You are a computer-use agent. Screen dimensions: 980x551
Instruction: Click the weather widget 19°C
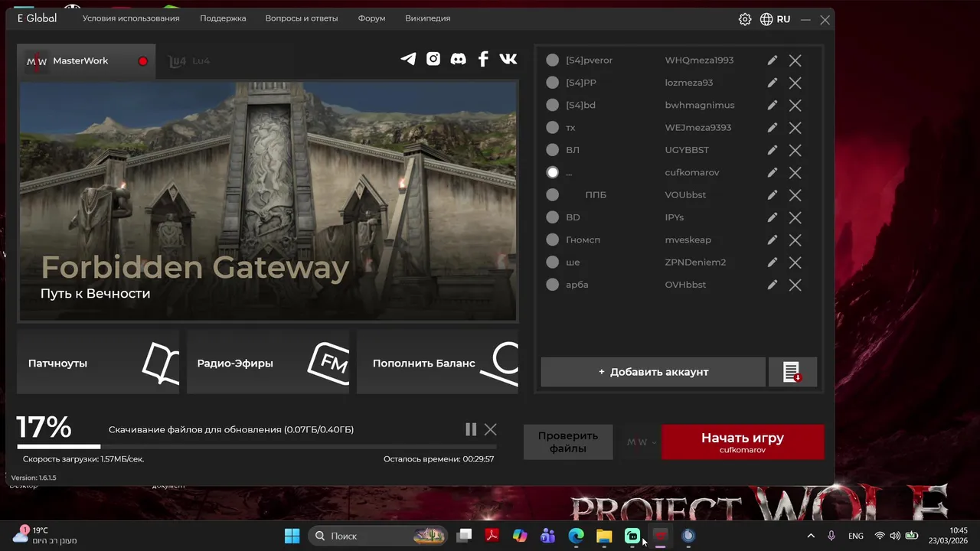(44, 535)
